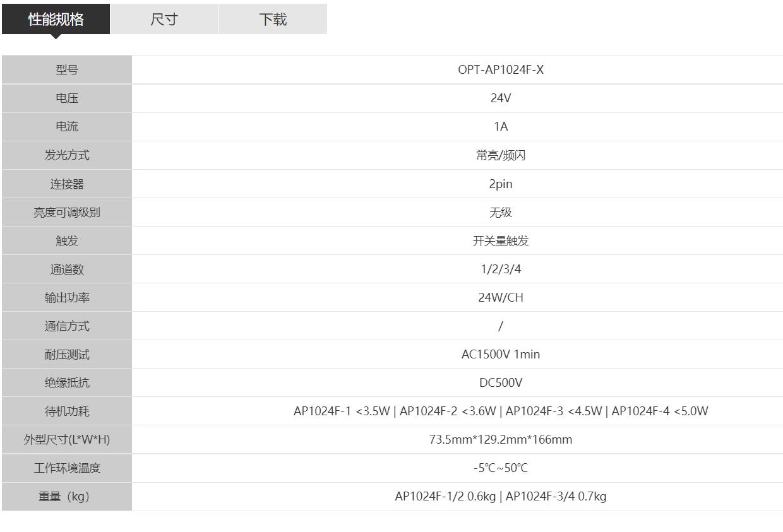Click the model value OPT-AP1024F-X
This screenshot has height=532, width=783.
click(x=501, y=70)
